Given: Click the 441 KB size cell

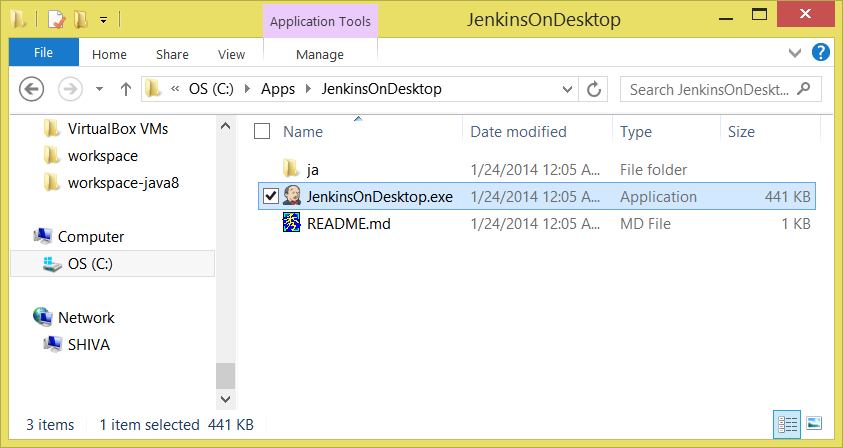Looking at the screenshot, I should coord(788,197).
